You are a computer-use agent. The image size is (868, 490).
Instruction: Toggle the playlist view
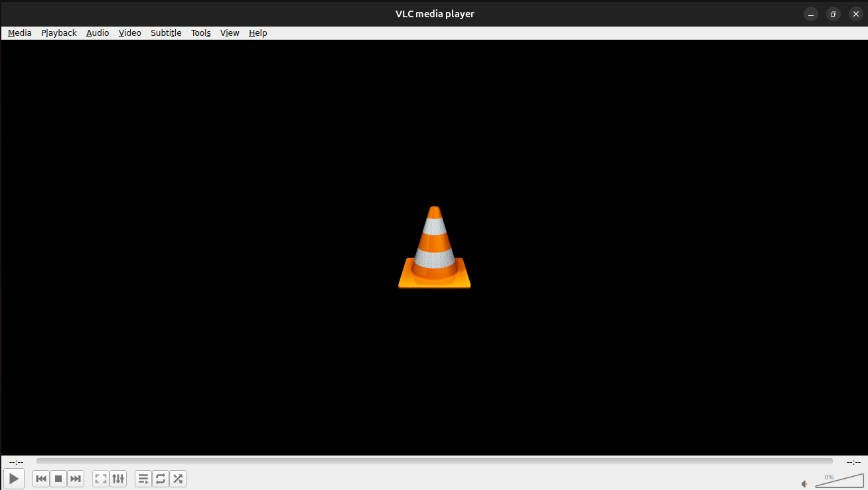(x=143, y=478)
